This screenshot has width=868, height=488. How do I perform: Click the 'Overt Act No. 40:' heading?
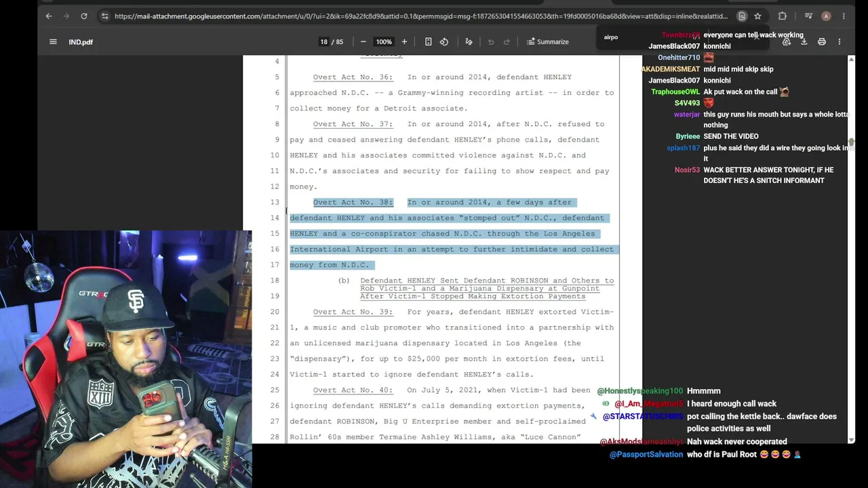point(353,390)
